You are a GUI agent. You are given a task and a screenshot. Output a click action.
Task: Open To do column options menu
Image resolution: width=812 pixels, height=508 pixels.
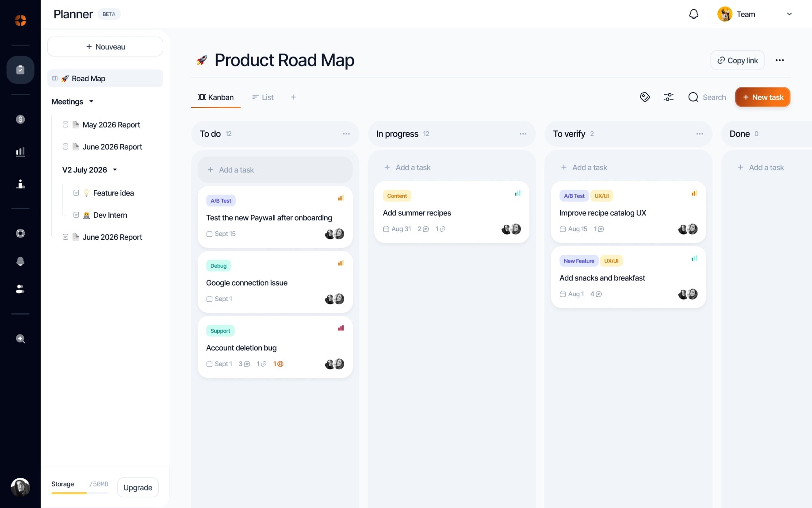[x=346, y=134]
